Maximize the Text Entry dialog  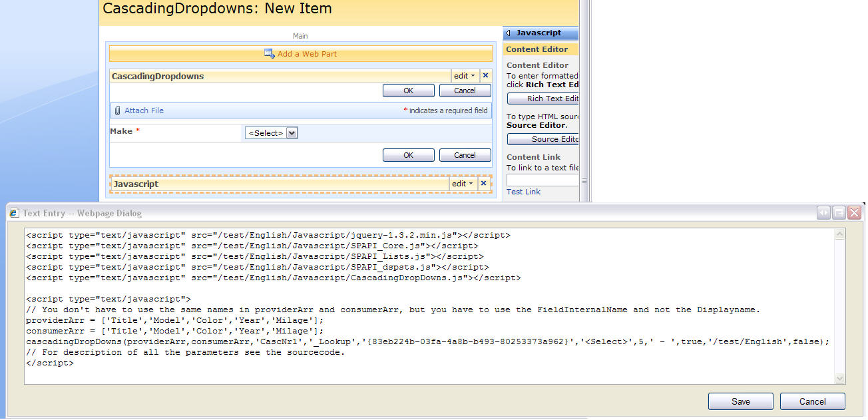point(839,213)
